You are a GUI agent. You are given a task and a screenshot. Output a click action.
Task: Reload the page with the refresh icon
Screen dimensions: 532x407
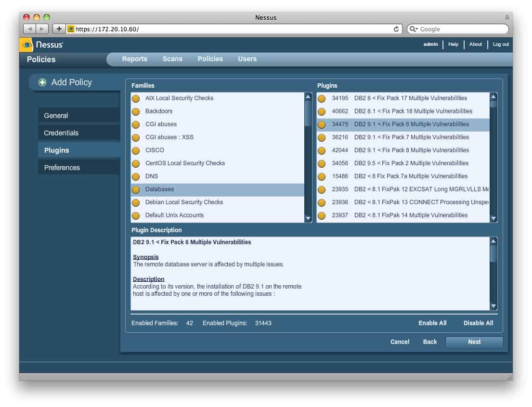(396, 29)
